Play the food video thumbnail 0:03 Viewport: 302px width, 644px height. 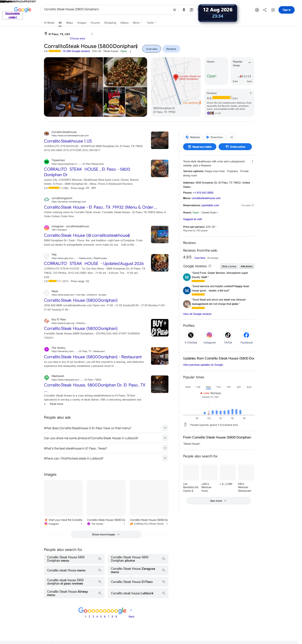125,72
